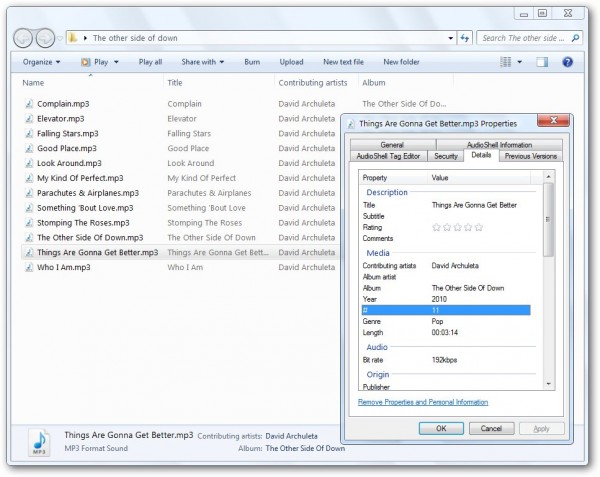600x477 pixels.
Task: Switch to AudioShell Tag Editor tab
Action: [388, 156]
